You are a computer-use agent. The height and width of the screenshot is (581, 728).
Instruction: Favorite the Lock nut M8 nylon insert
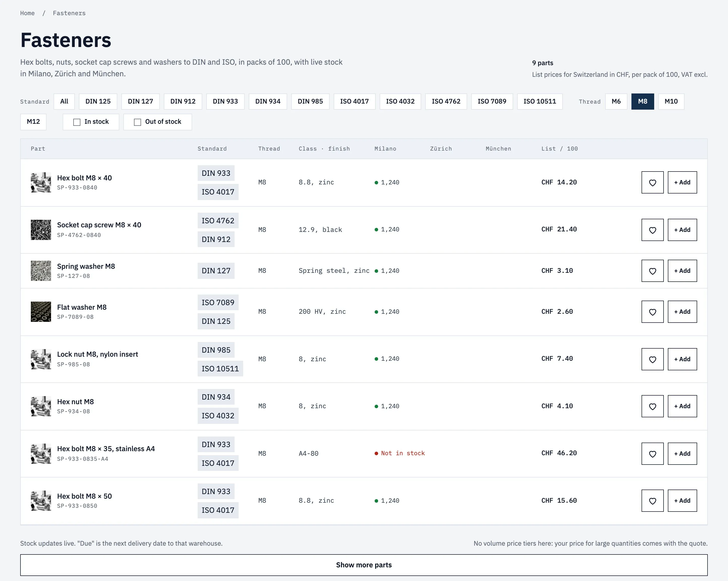coord(652,359)
